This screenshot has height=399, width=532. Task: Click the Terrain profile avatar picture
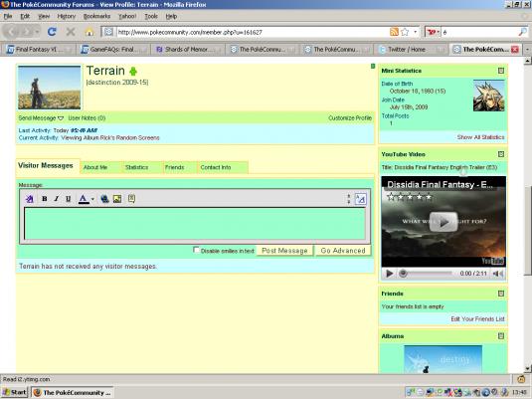[49, 88]
